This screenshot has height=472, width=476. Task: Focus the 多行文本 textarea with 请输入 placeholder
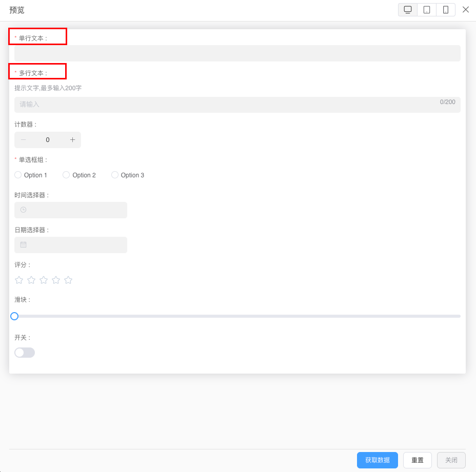point(226,105)
